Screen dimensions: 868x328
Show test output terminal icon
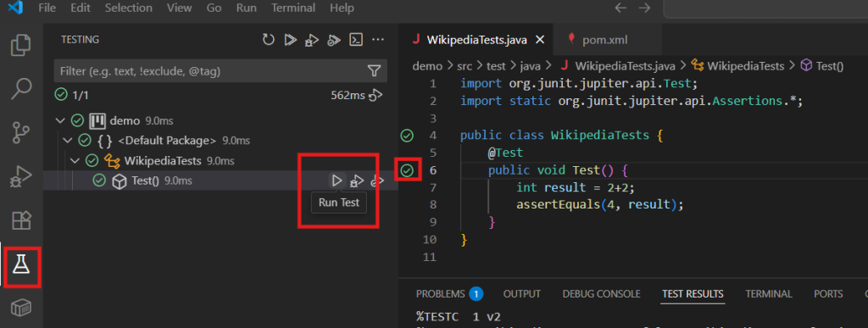coord(357,39)
